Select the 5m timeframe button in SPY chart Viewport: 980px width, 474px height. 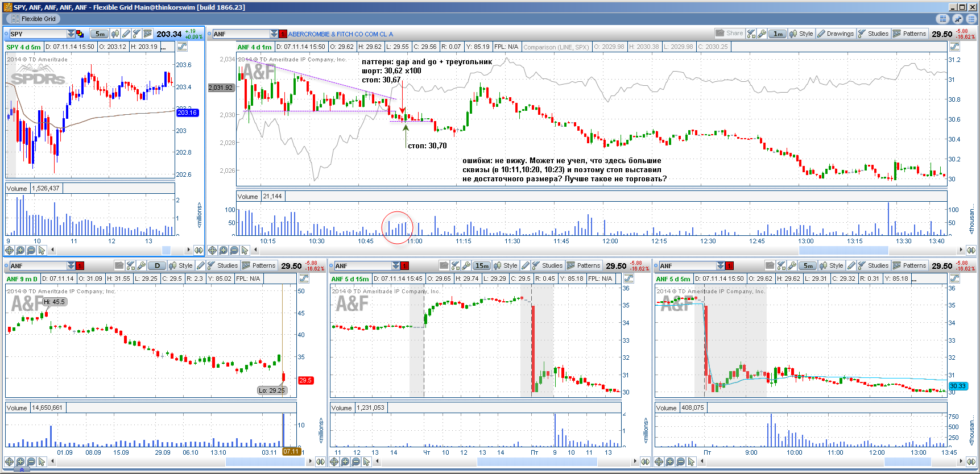(x=100, y=34)
